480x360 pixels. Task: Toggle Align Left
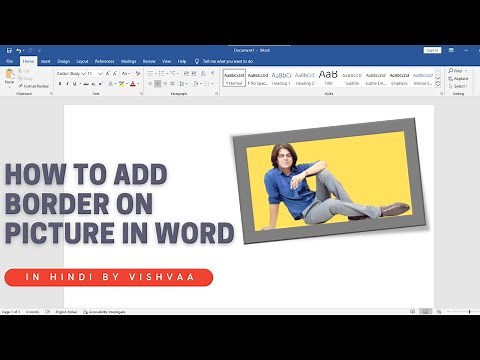tap(150, 84)
